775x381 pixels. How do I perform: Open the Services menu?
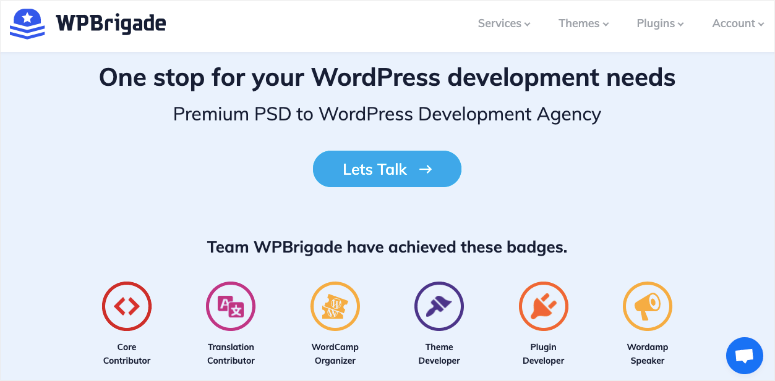coord(504,23)
